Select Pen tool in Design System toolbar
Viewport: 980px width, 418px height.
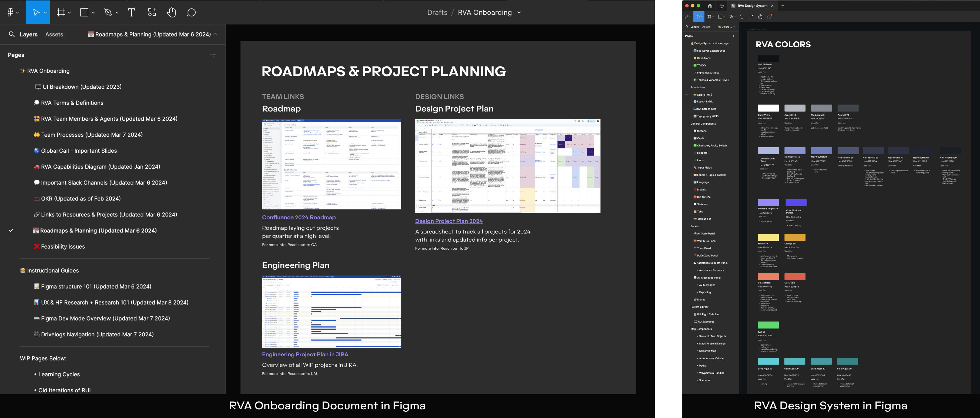point(731,17)
